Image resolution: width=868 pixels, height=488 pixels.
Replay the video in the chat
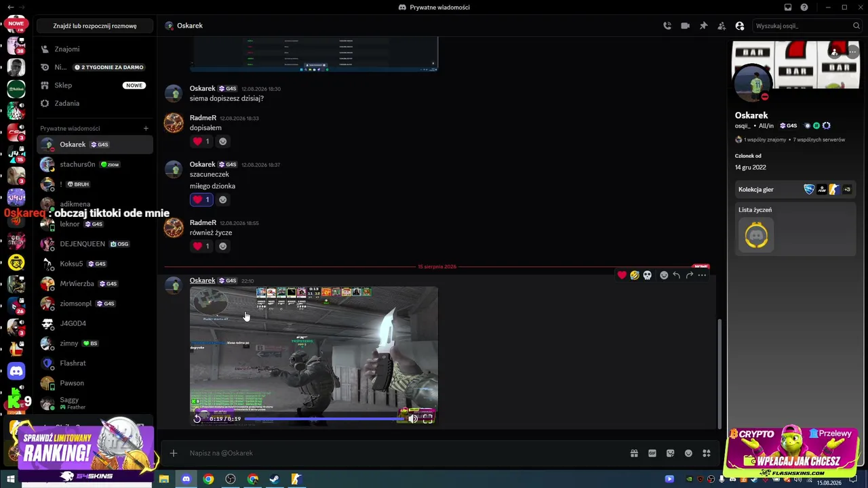click(197, 419)
